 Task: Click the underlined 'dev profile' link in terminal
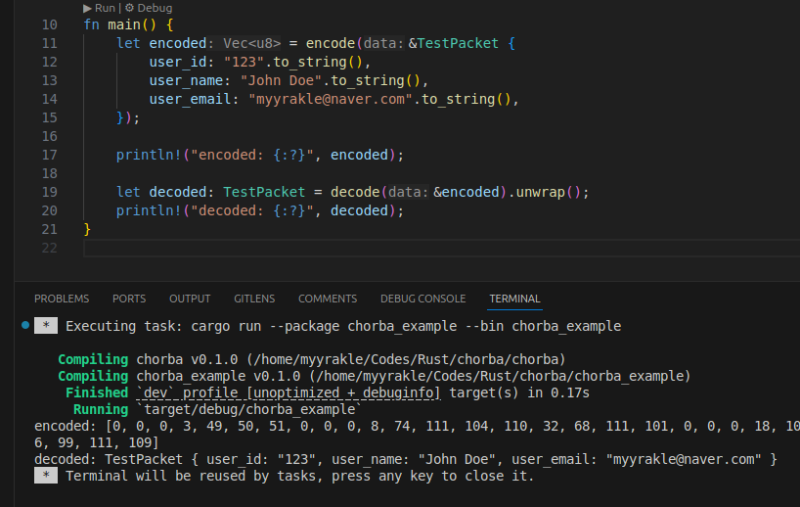coord(288,393)
